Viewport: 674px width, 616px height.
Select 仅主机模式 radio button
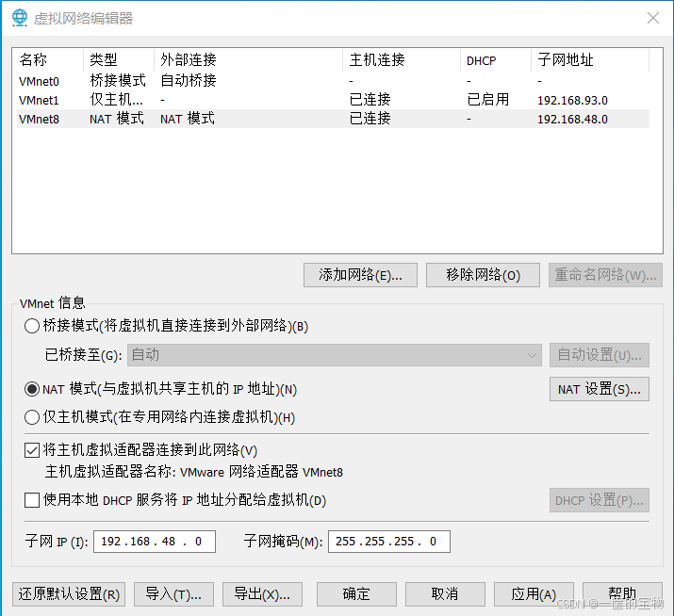(x=32, y=417)
